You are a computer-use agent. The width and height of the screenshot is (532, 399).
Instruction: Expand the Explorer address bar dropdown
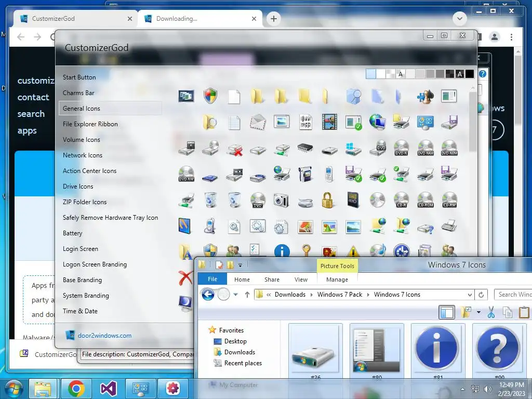(x=470, y=295)
